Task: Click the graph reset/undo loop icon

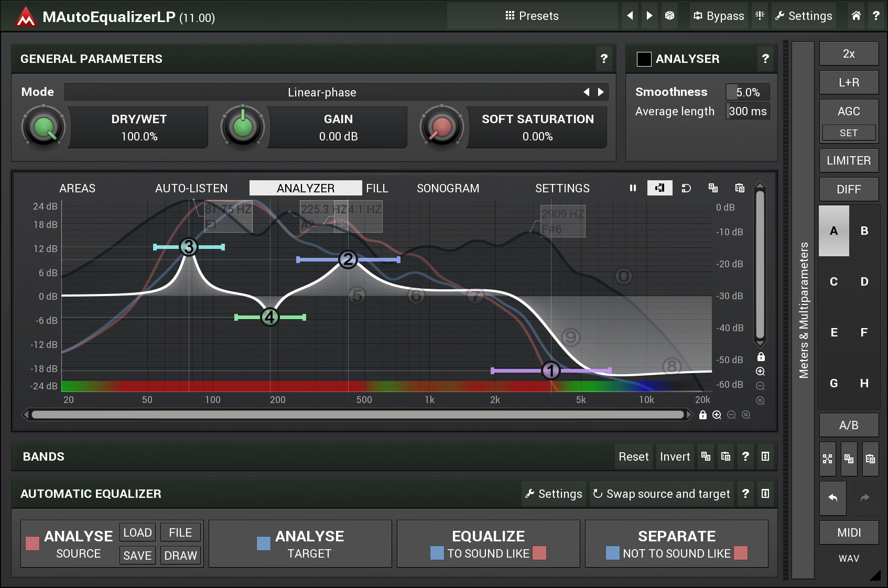Action: pos(686,188)
